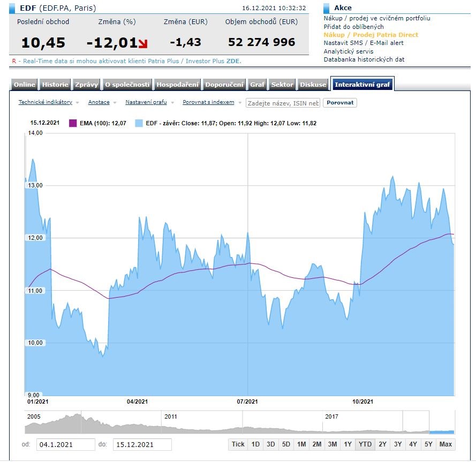Click the light blue EDF legend swatch

[x=139, y=123]
